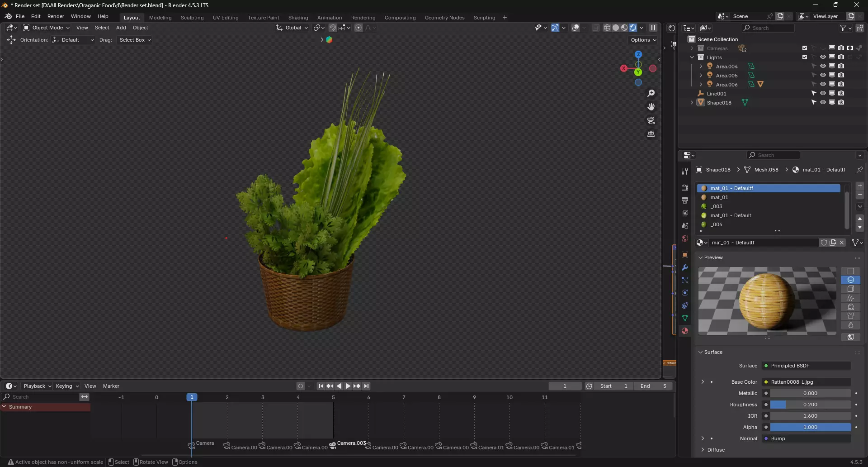Toggle camera view icon in viewport

tap(651, 120)
